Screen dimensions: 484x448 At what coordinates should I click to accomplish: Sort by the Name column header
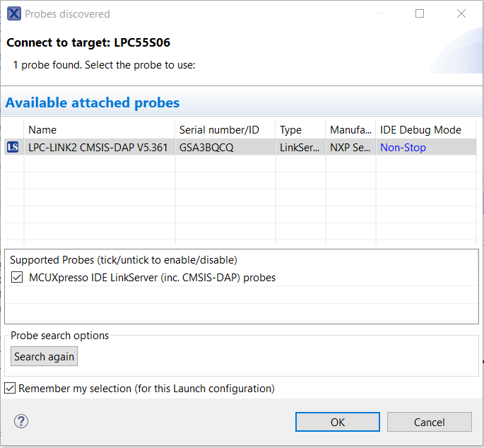[x=99, y=130]
